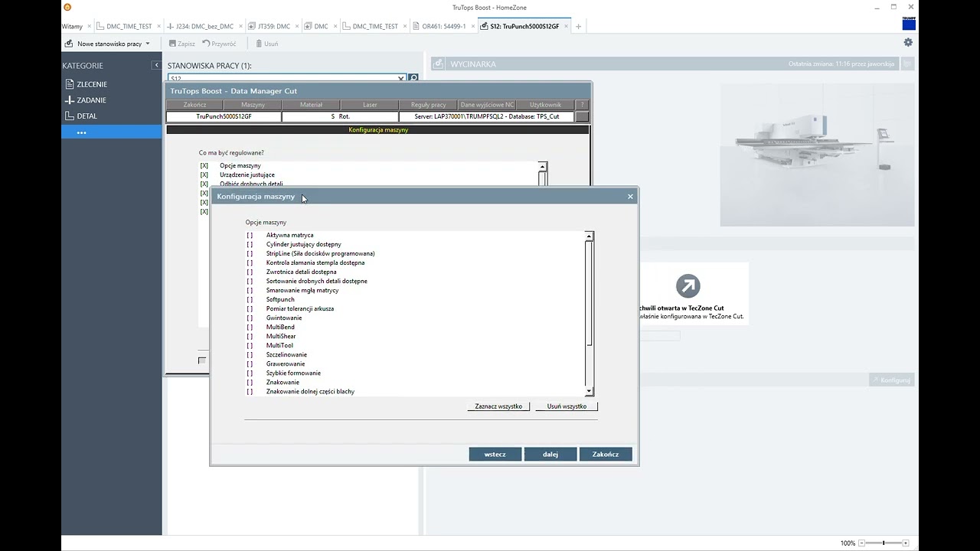Add a new tab with plus icon
Viewport: 980px width, 551px height.
tap(579, 26)
